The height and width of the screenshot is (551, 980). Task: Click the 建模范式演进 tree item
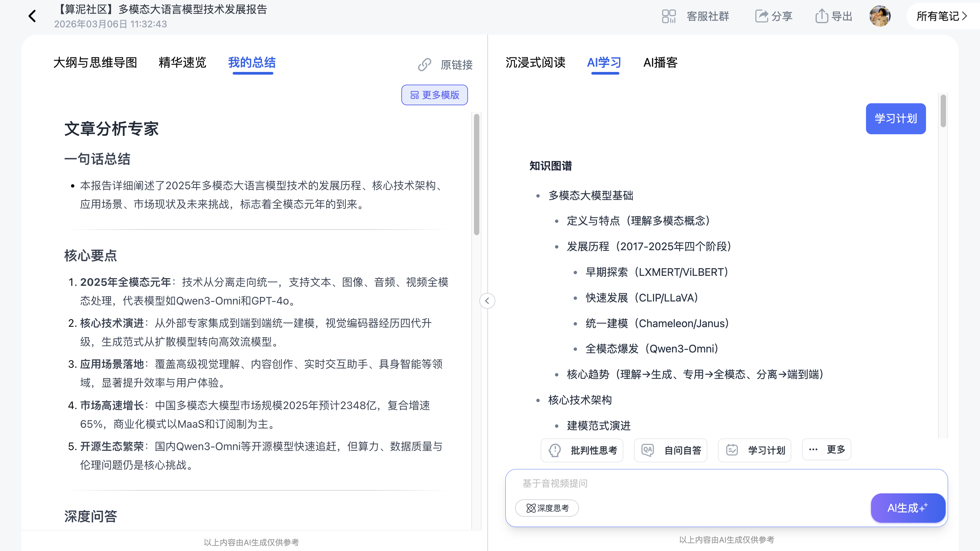(x=599, y=425)
